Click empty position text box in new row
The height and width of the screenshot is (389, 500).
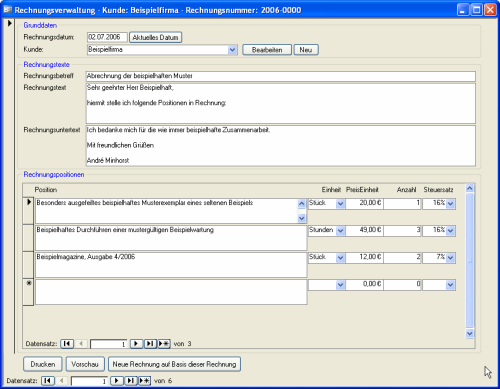(x=171, y=292)
